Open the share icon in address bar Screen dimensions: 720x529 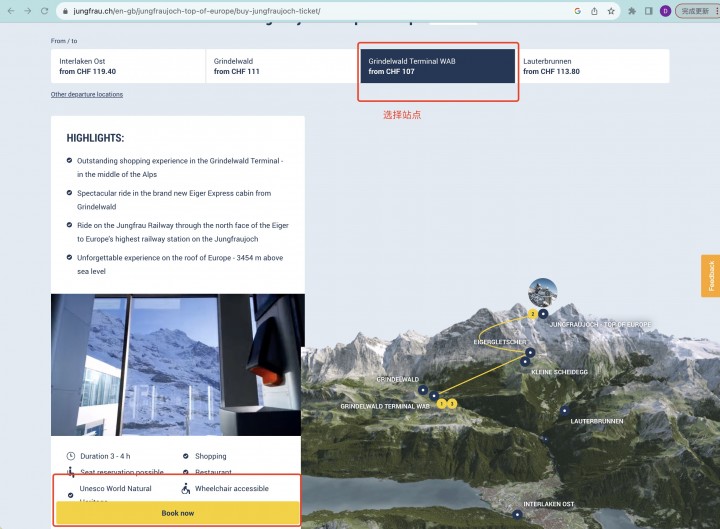594,11
